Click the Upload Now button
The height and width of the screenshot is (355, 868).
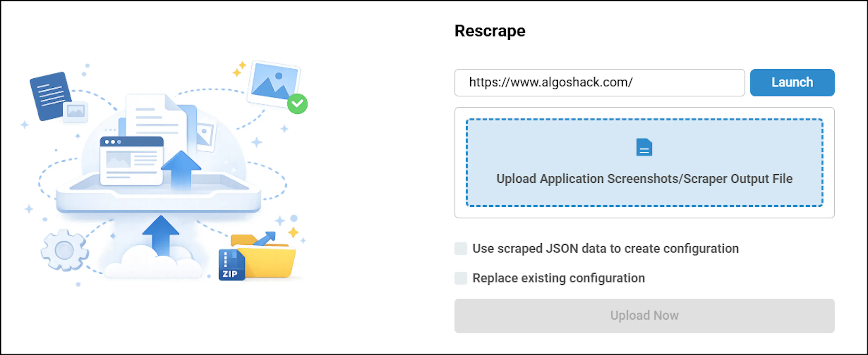coord(644,316)
